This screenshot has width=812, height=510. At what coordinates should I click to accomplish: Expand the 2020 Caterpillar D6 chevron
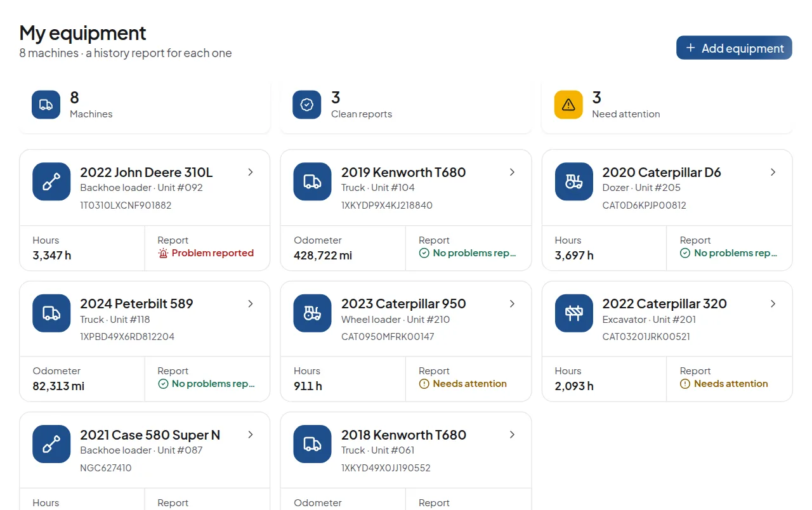point(773,172)
